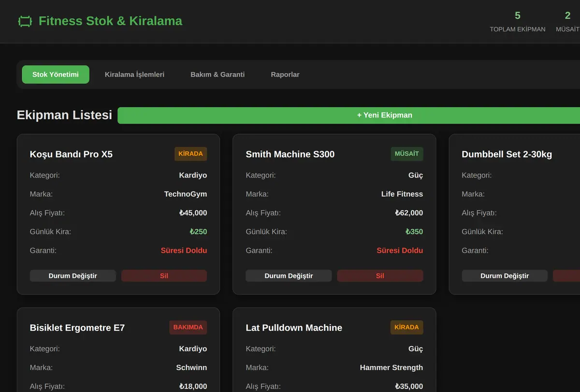
Task: Change status of Smith Machine S300
Action: pyautogui.click(x=289, y=276)
